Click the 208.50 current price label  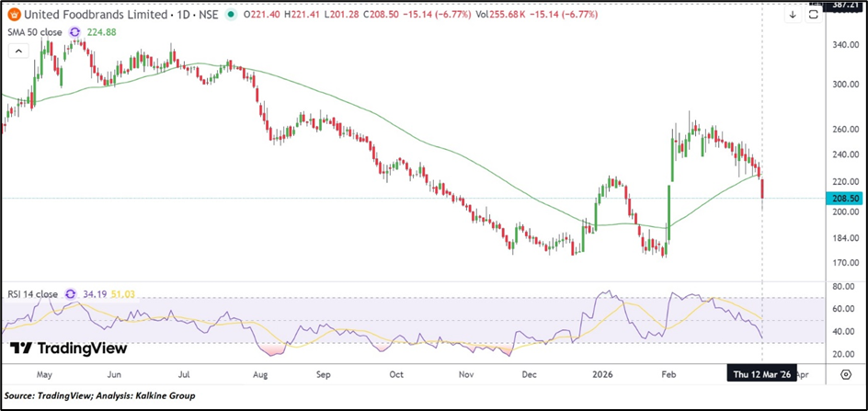[x=844, y=198]
